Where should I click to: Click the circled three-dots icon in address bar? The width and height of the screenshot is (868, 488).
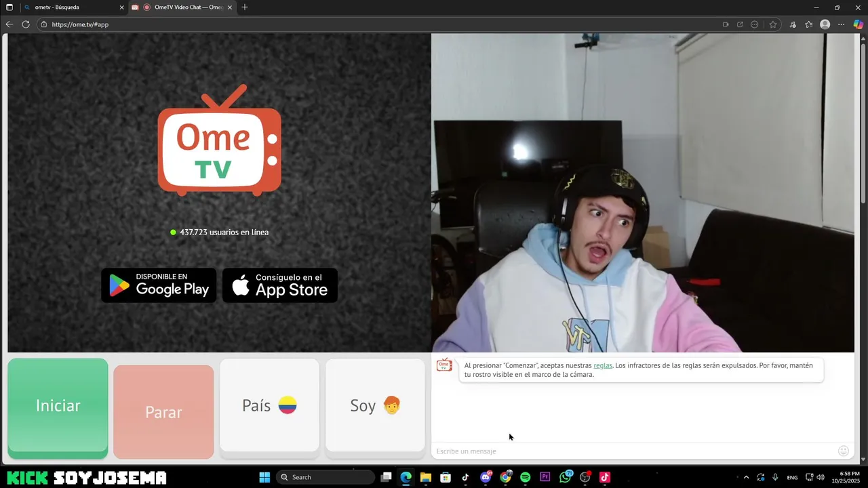pos(755,24)
